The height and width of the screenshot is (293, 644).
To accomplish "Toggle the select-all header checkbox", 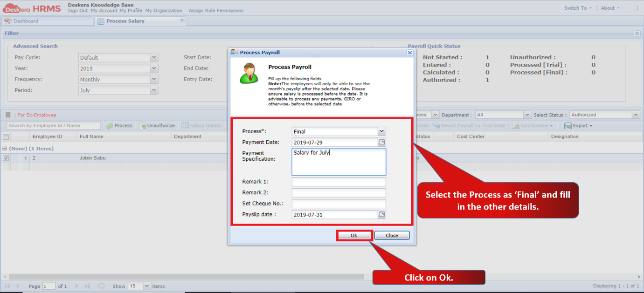I will click(6, 137).
